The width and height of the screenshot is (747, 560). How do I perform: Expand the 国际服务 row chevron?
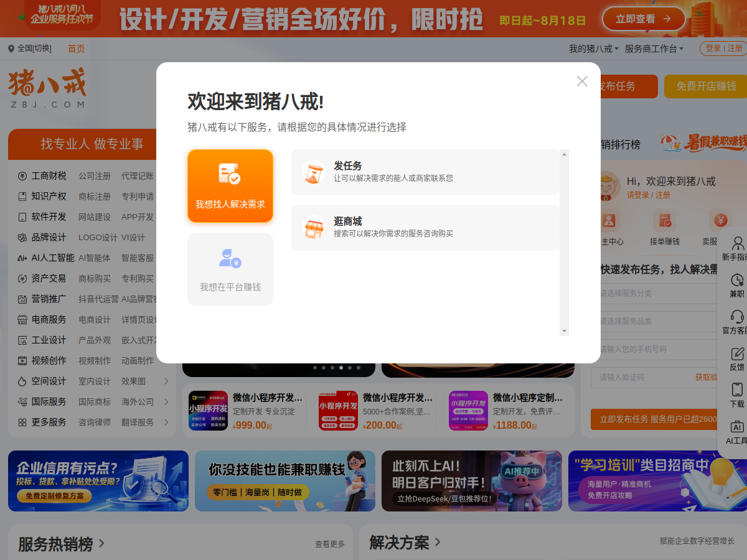[166, 401]
